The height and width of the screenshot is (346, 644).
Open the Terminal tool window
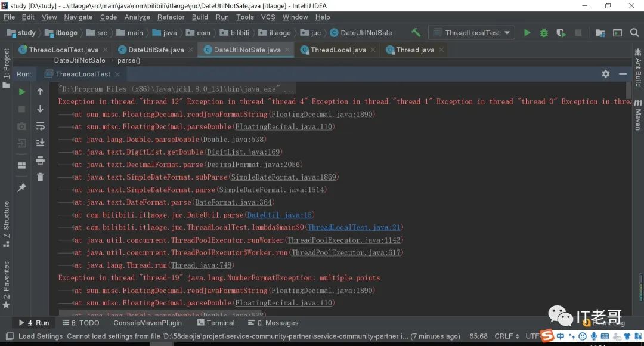click(x=216, y=323)
